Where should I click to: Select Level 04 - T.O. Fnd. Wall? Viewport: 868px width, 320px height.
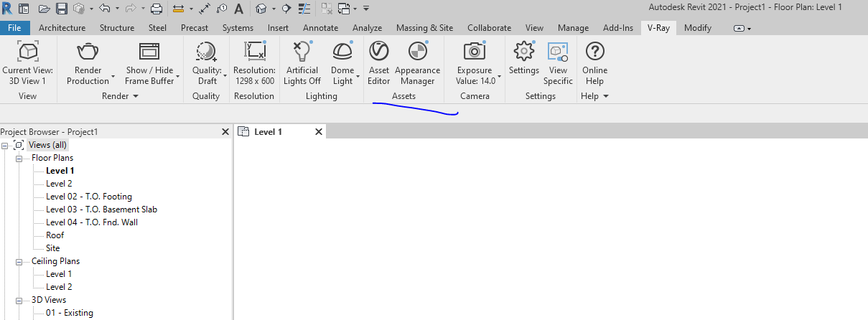coord(92,222)
